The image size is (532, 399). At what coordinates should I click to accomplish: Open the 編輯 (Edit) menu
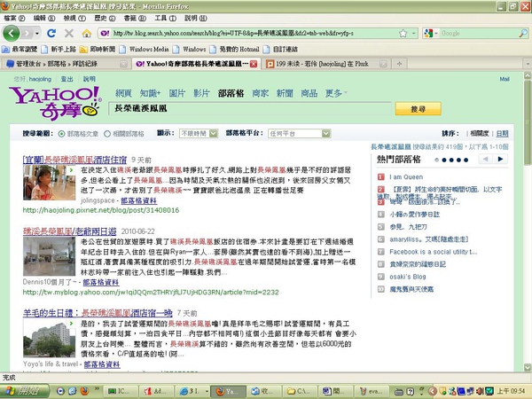tap(44, 18)
